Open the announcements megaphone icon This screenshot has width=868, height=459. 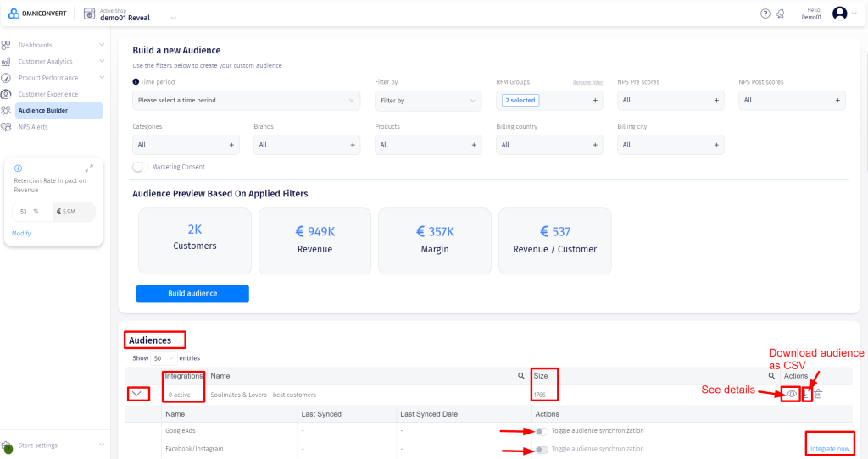click(x=780, y=14)
